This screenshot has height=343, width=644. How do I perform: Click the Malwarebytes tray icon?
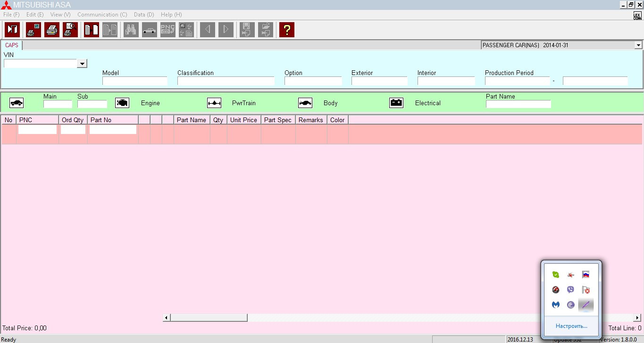[556, 305]
